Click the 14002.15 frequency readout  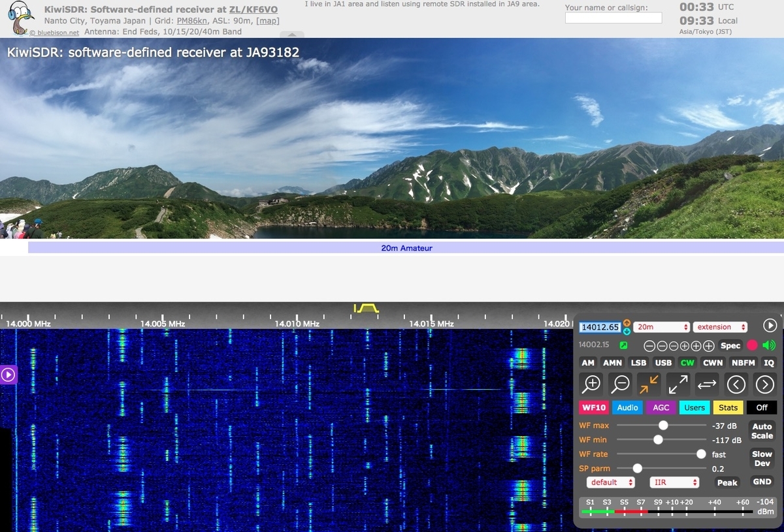tap(594, 345)
